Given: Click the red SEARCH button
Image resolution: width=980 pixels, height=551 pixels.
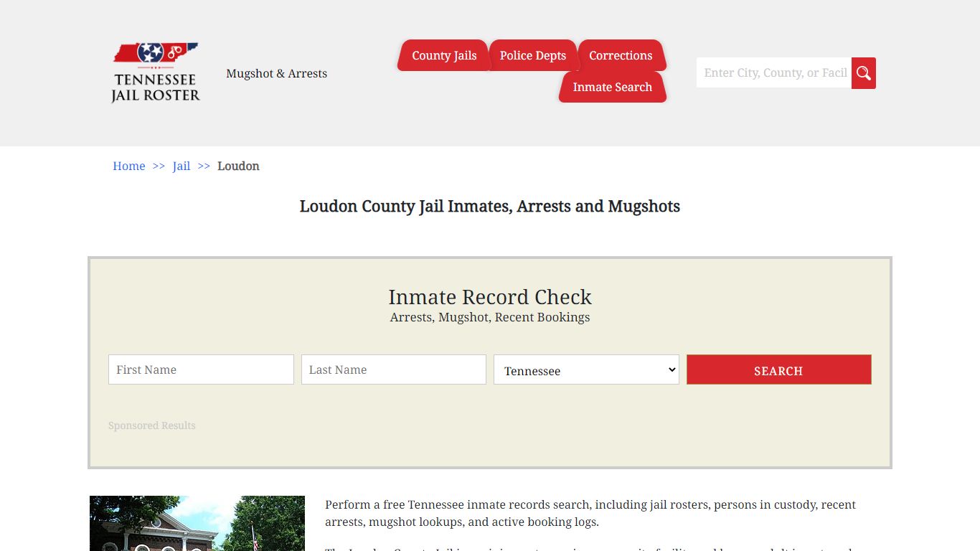Looking at the screenshot, I should point(779,369).
